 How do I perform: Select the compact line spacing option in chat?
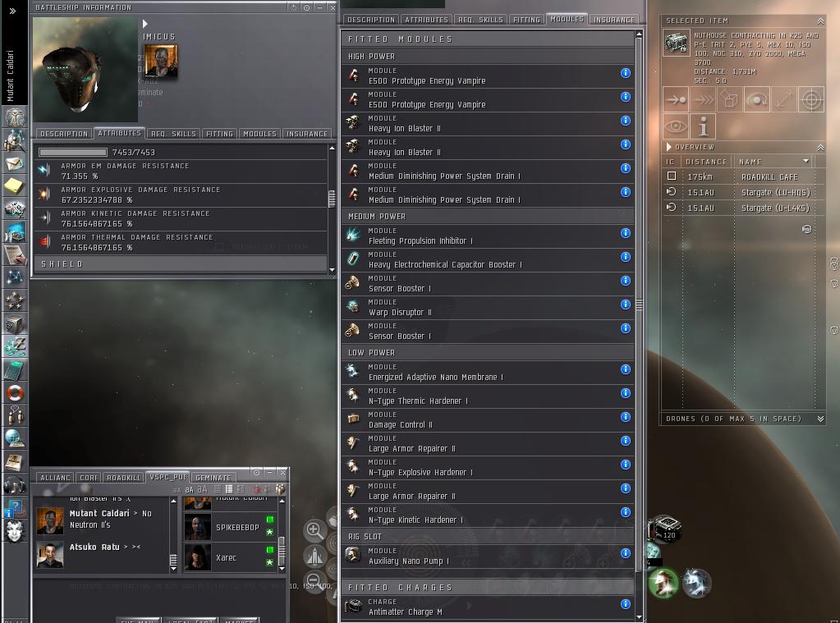click(x=218, y=488)
